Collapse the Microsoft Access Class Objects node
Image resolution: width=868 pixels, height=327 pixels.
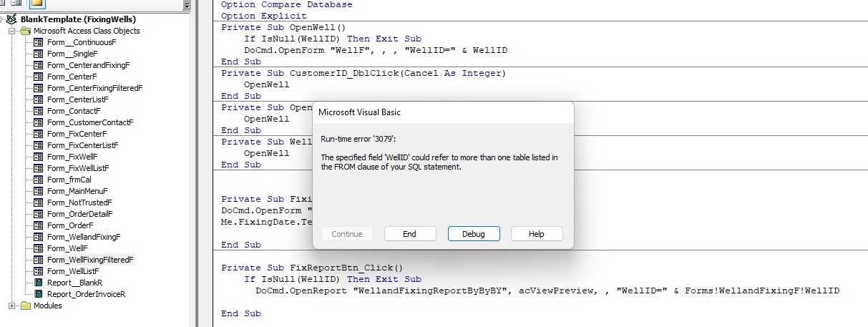pos(12,31)
